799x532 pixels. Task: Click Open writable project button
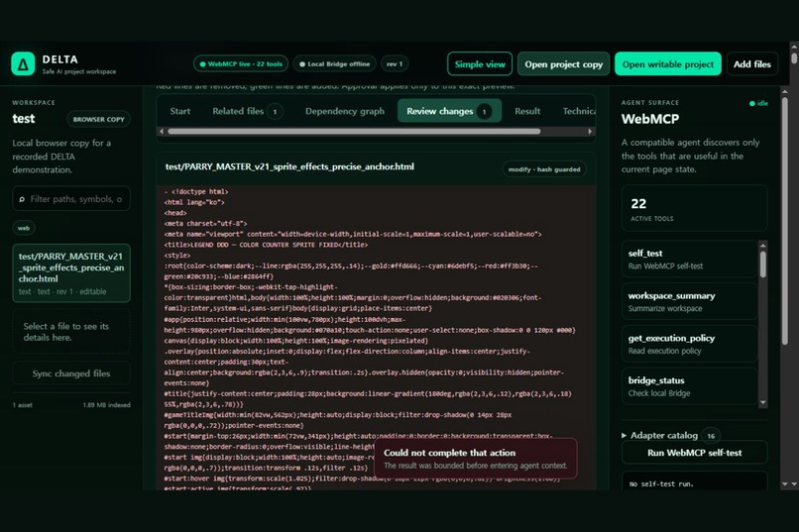point(667,63)
